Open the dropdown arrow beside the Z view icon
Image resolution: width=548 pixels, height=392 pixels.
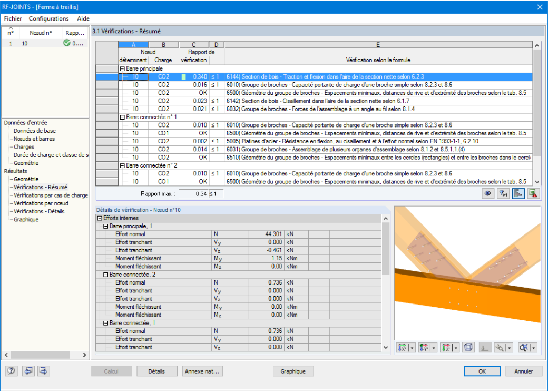[x=456, y=348]
